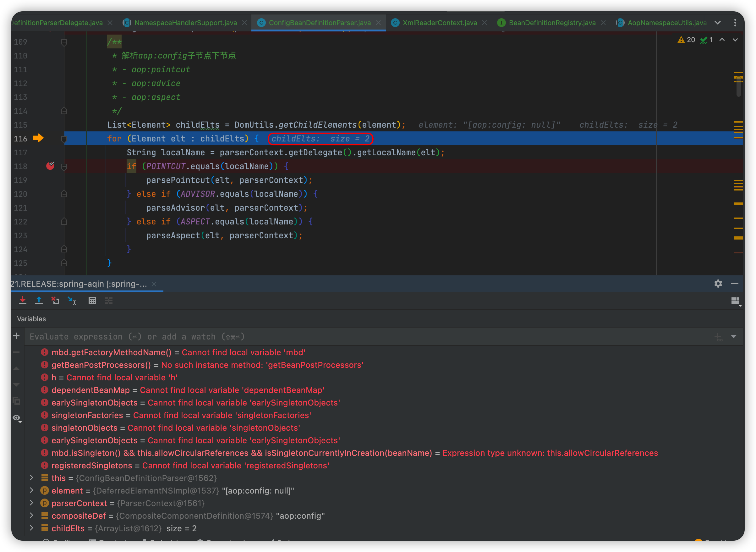Click the Drop Frame icon

click(55, 301)
